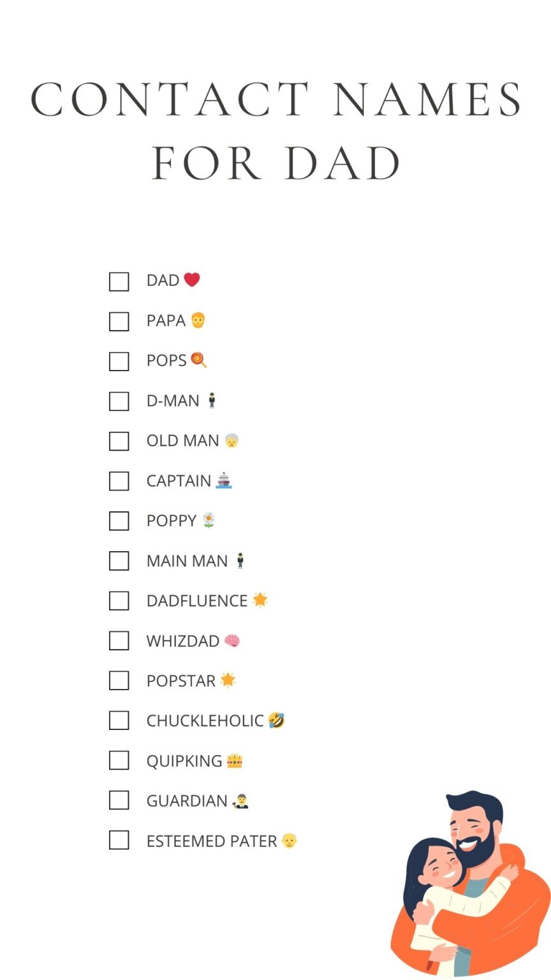
Task: Click the CHUCKLEHOLIC text label
Action: [x=205, y=721]
